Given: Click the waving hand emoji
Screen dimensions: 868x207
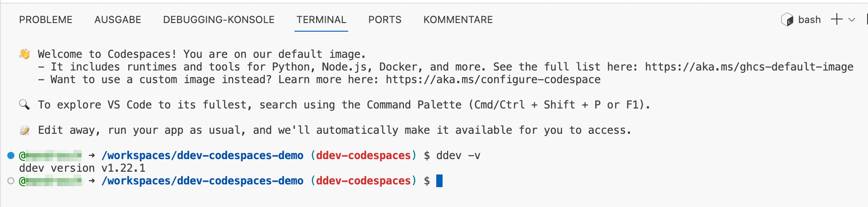Looking at the screenshot, I should [x=24, y=54].
